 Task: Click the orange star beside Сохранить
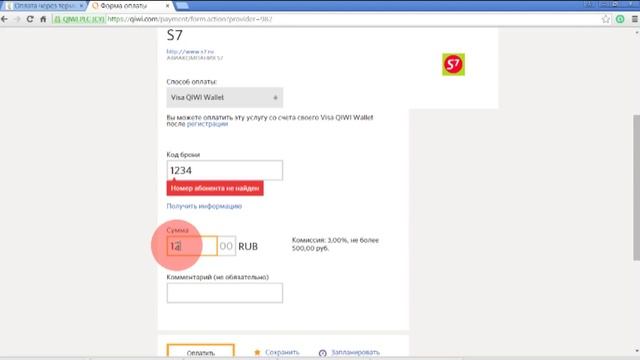tap(257, 352)
